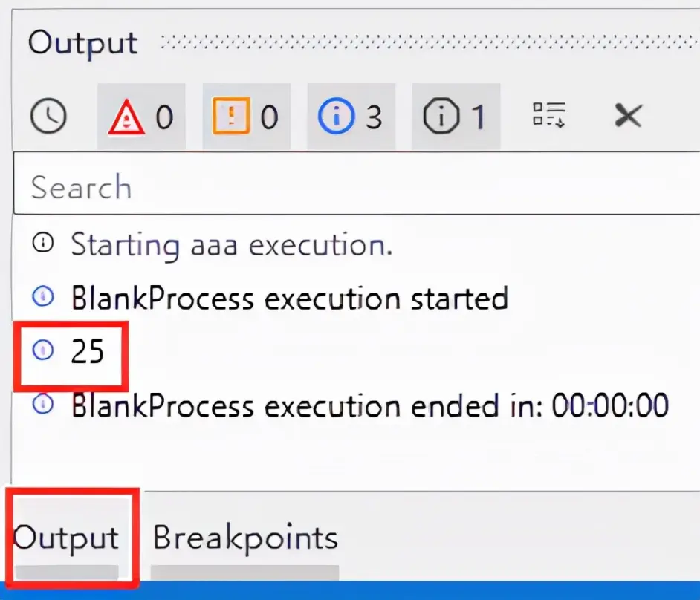700x600 pixels.
Task: Clear all output with the X icon
Action: 628,116
